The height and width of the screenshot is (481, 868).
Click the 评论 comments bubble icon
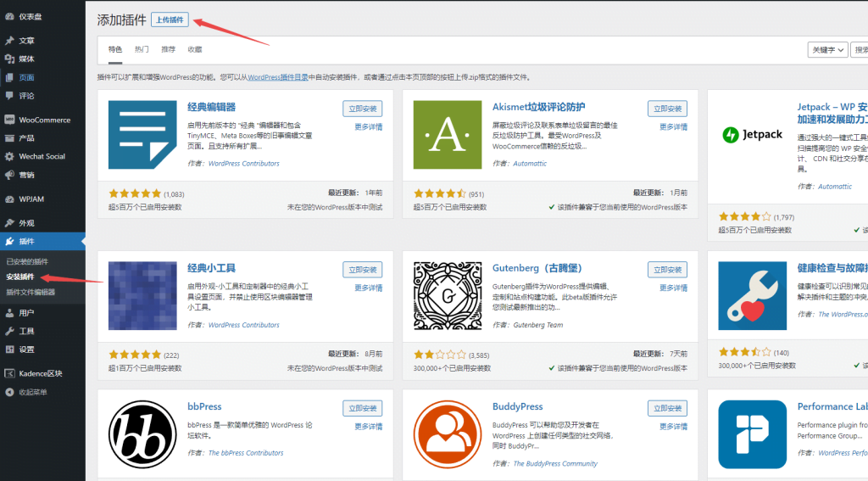(9, 95)
